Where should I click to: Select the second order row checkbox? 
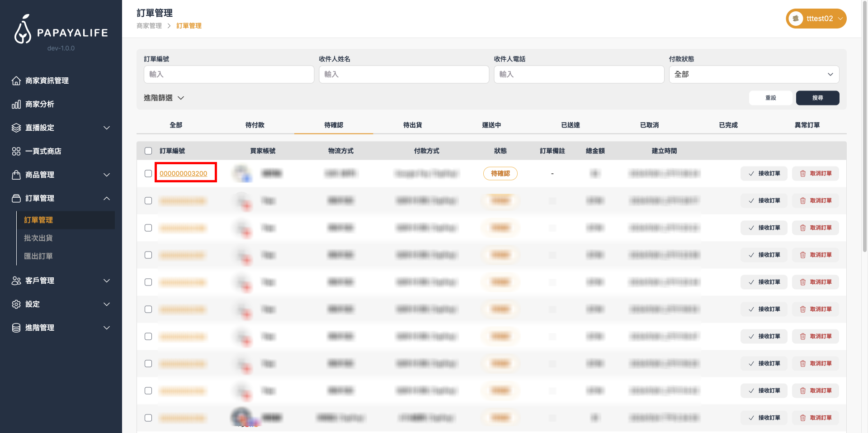[x=148, y=200]
